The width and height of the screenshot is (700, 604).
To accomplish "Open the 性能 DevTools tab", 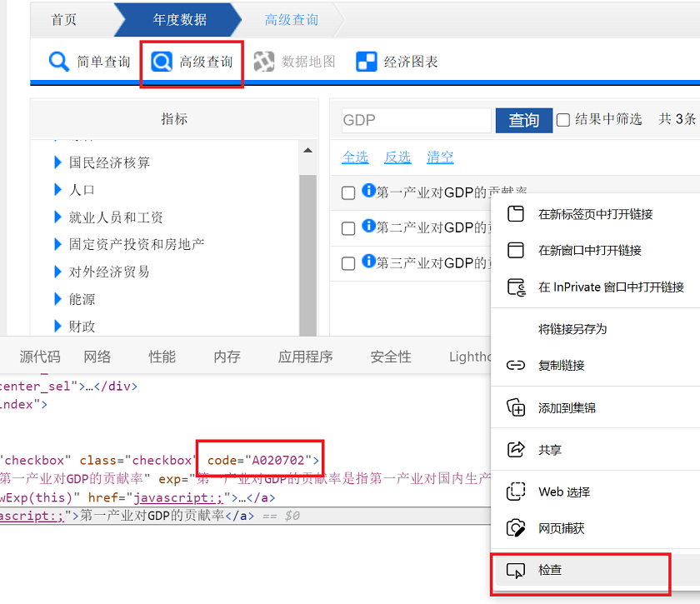I will (x=162, y=357).
